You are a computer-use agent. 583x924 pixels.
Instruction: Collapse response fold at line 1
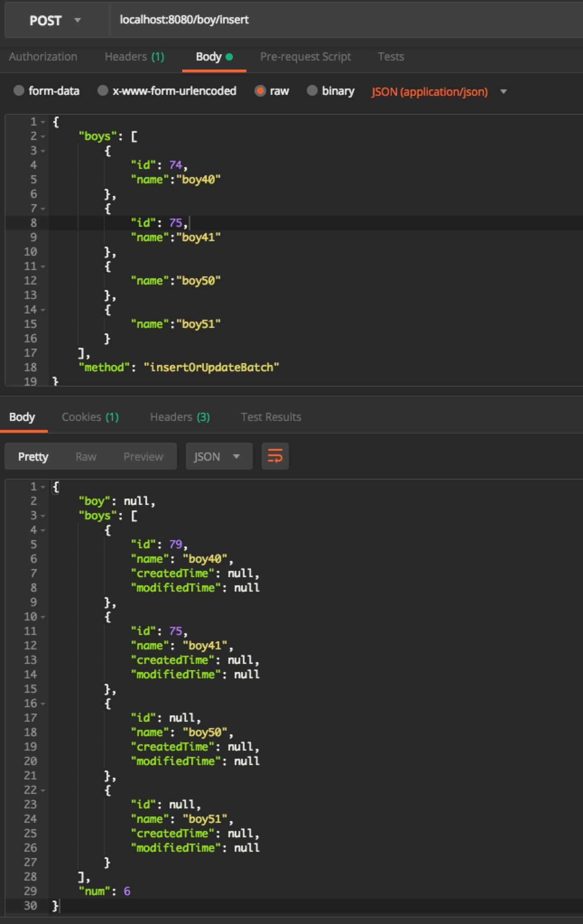[x=43, y=487]
